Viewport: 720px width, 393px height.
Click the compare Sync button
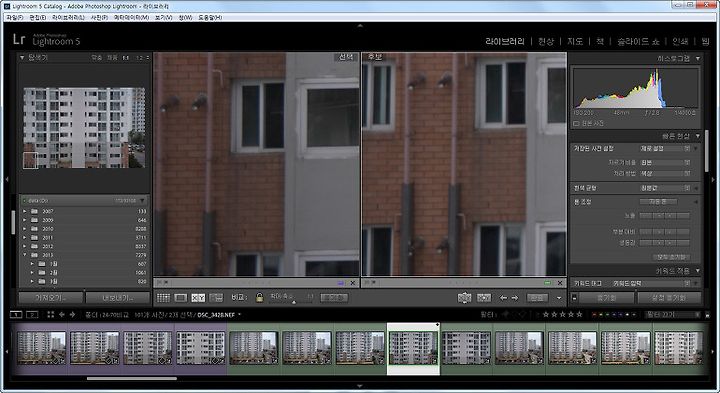(334, 298)
